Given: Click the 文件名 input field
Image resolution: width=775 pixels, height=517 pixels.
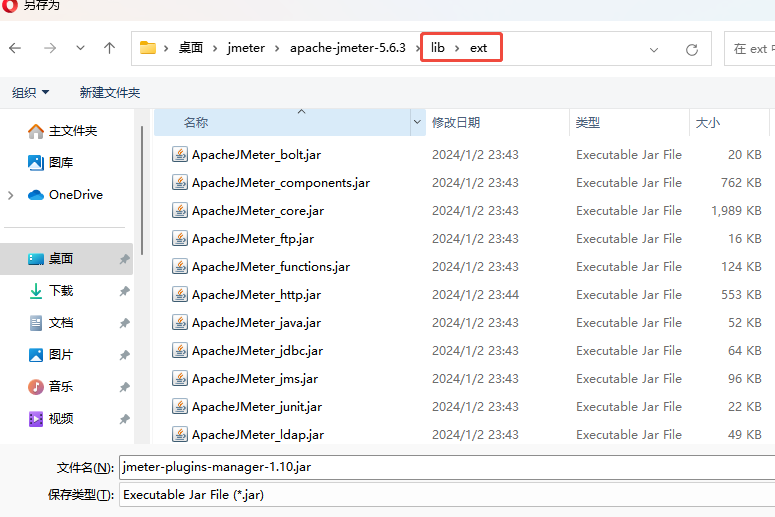Looking at the screenshot, I should coord(447,467).
